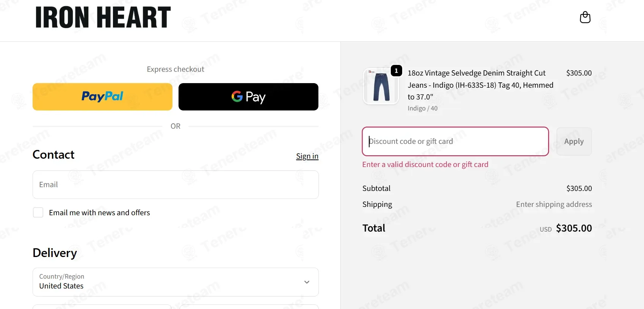Click the Indigo / 40 variant label
This screenshot has height=309, width=644.
422,108
